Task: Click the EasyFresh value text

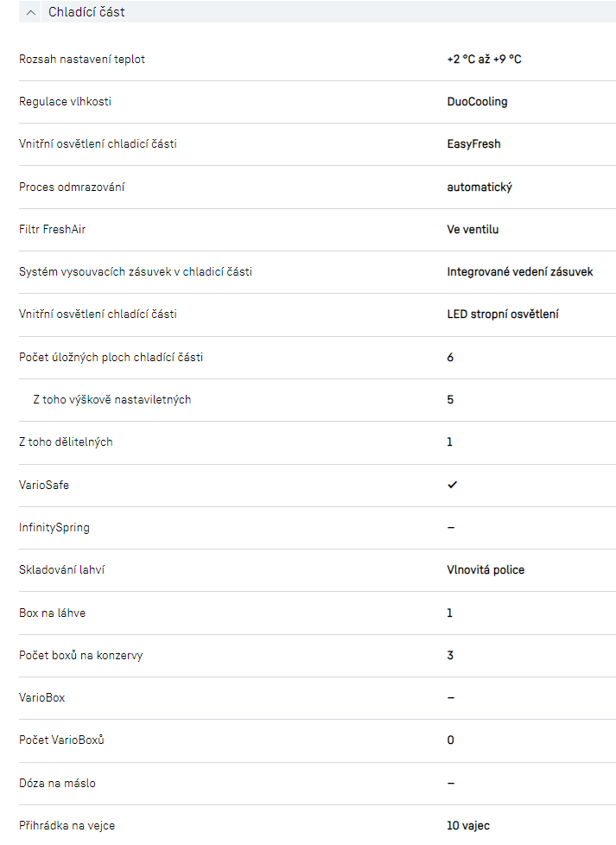Action: point(473,144)
